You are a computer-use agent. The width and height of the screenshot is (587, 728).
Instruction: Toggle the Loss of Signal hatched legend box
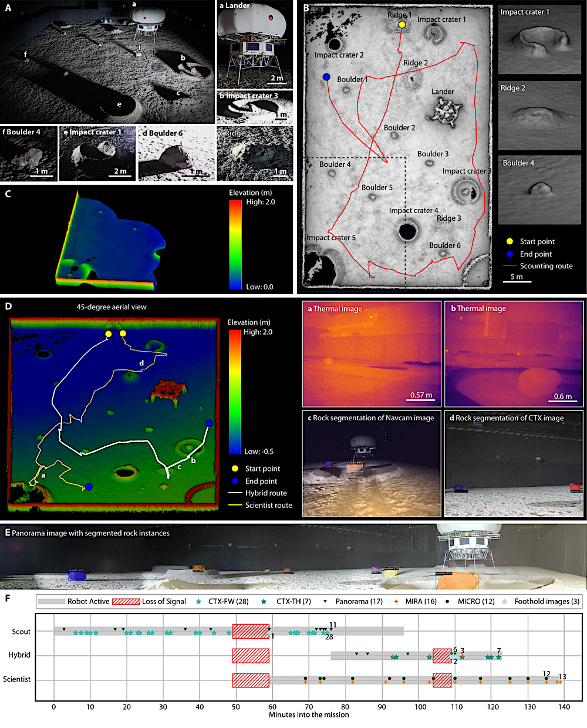125,601
